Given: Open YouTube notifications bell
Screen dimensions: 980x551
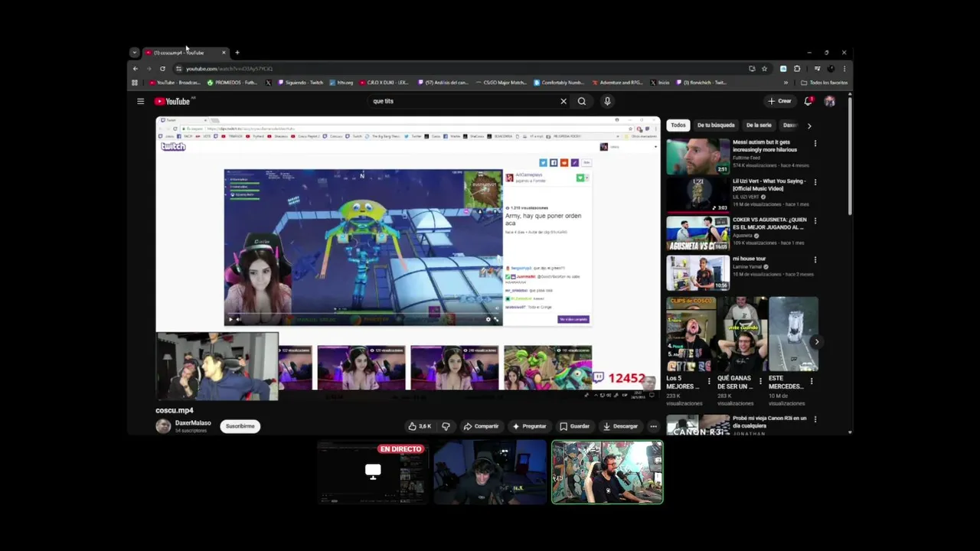Looking at the screenshot, I should point(808,101).
